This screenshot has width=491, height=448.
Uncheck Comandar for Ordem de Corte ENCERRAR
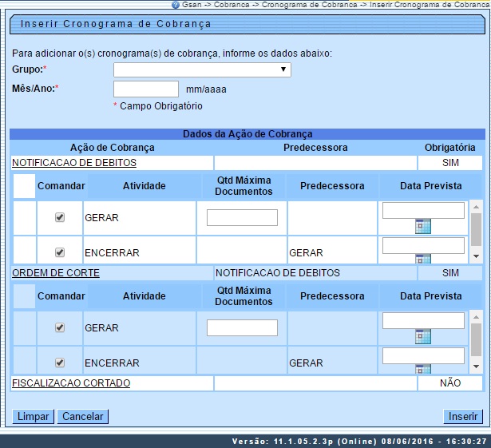[60, 363]
